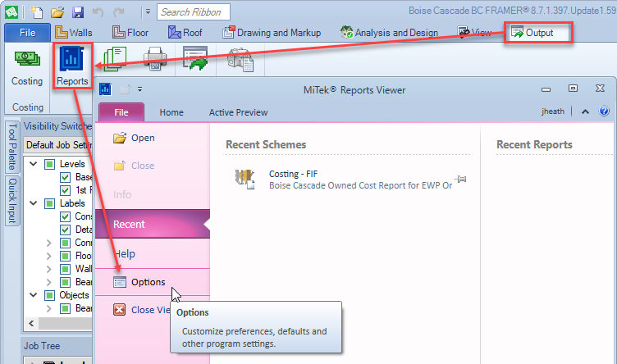The height and width of the screenshot is (364, 617).
Task: Switch to the Roof ribbon tab
Action: (x=185, y=33)
